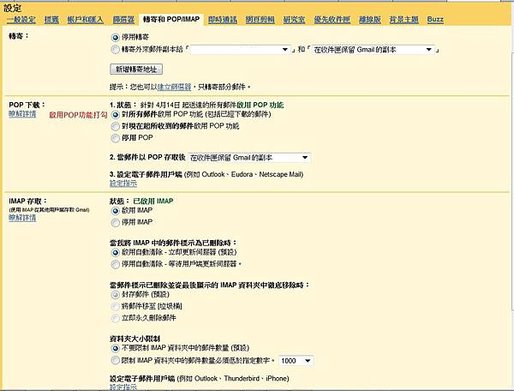Switch to the Buzz settings tab
The image size is (514, 391).
coord(435,19)
